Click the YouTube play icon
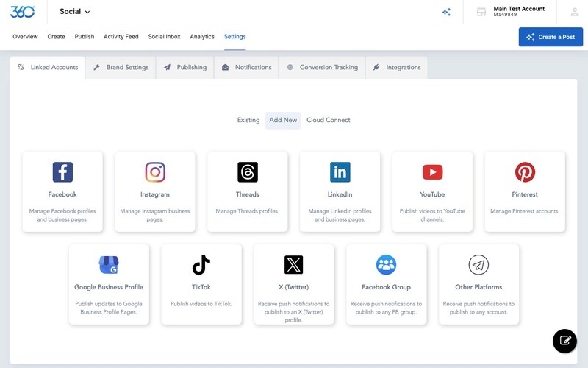This screenshot has height=368, width=588. coord(432,172)
